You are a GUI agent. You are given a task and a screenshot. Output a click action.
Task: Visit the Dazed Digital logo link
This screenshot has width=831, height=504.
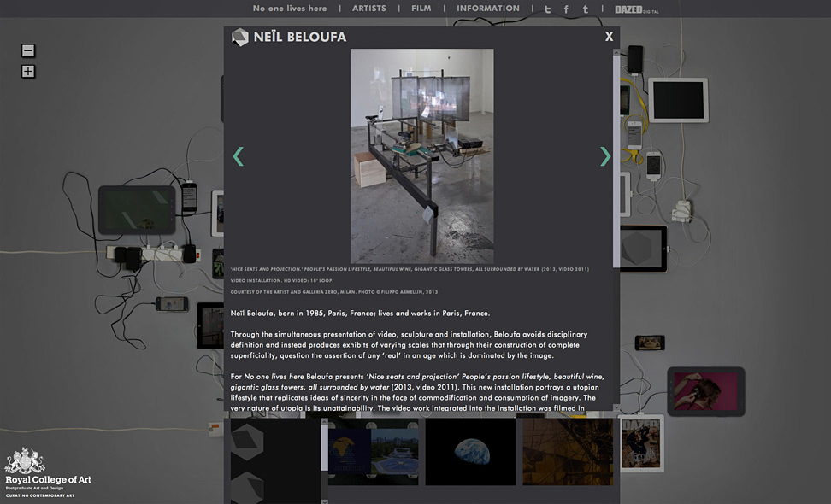tap(636, 9)
